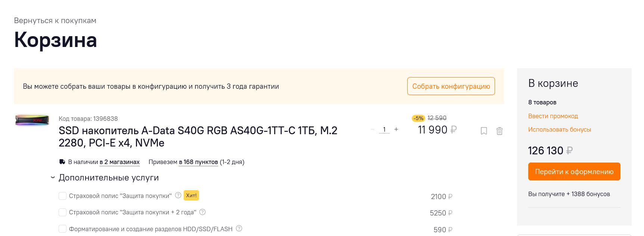Screen dimensions: 644x236
Task: Show the "в 168 пунктов" pickup list
Action: click(x=198, y=162)
